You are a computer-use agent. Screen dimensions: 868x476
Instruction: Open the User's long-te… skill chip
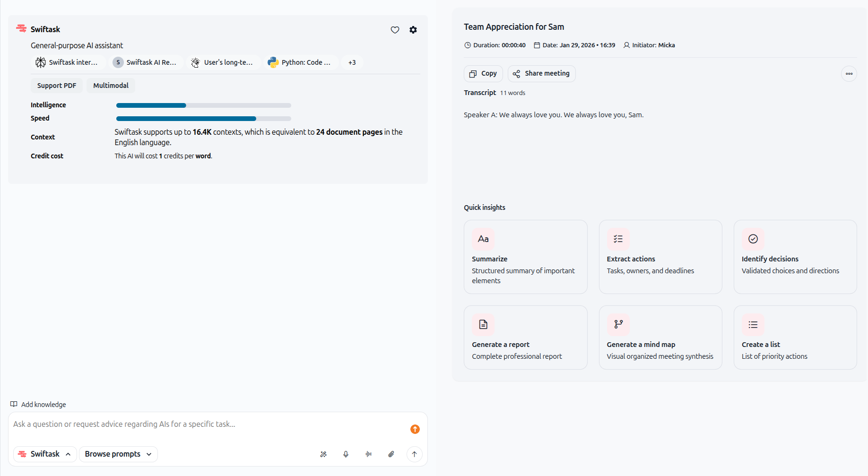(224, 62)
